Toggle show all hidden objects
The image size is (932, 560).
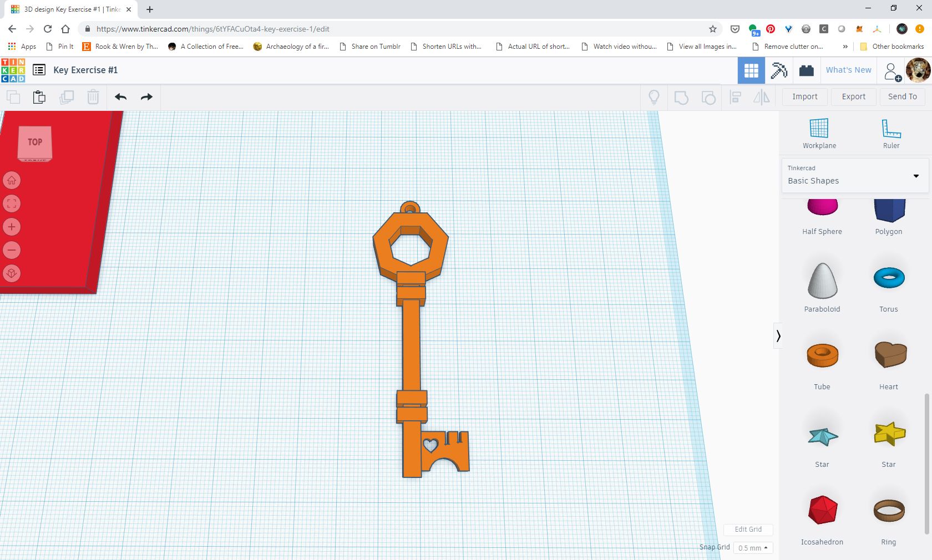pyautogui.click(x=654, y=97)
